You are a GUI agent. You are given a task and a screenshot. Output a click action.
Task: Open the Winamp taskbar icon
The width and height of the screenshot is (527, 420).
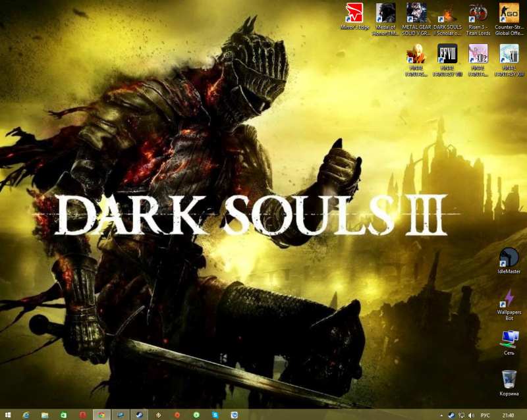tap(158, 415)
